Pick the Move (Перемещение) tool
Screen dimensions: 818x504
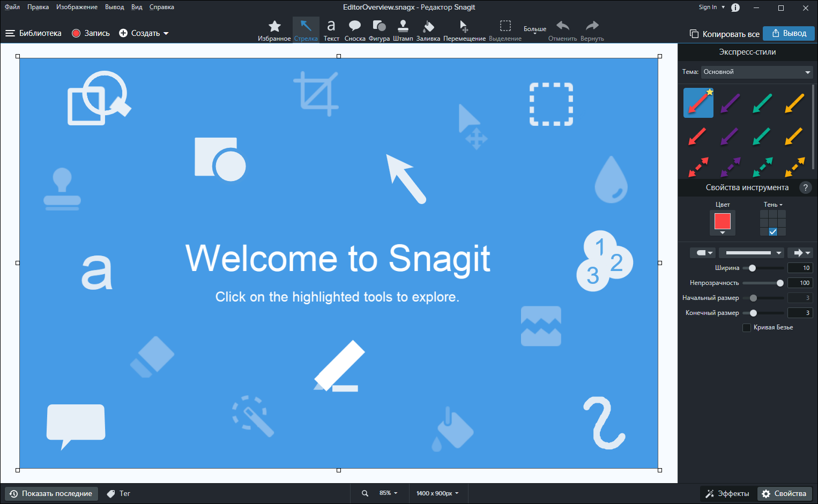(464, 30)
